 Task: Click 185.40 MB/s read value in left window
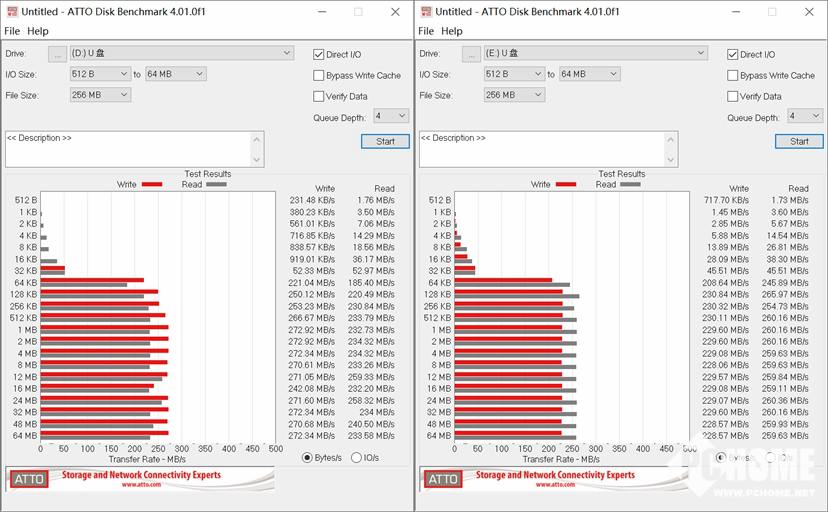click(x=371, y=283)
